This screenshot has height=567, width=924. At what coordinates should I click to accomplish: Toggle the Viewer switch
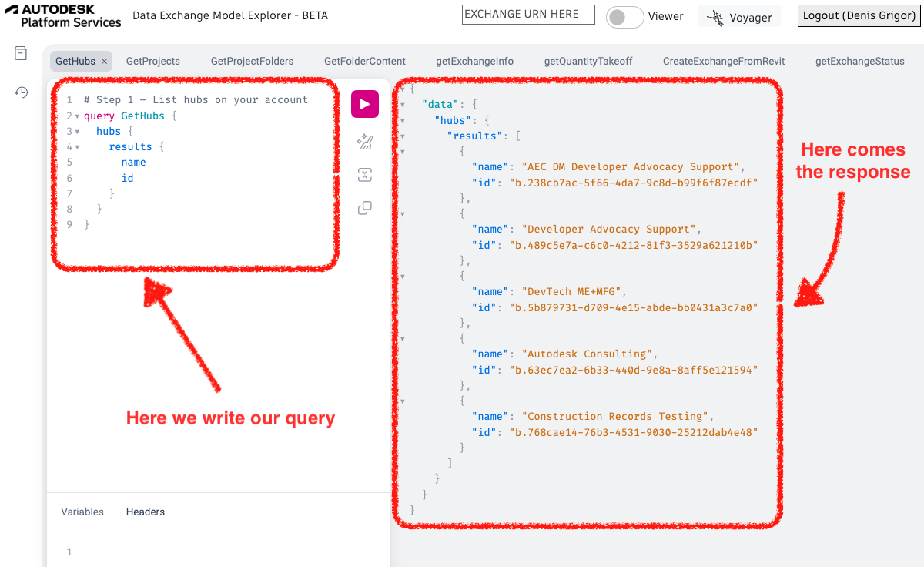(x=624, y=17)
